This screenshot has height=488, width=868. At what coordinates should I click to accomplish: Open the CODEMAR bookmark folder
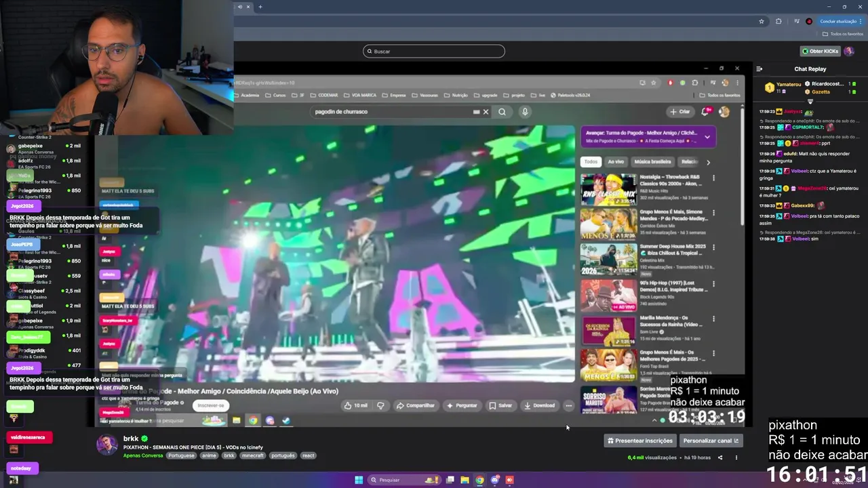[324, 95]
